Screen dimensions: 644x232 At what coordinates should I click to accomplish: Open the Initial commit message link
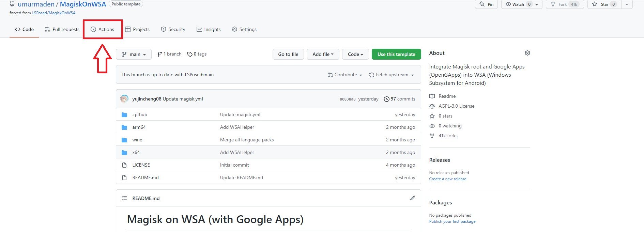tap(234, 165)
